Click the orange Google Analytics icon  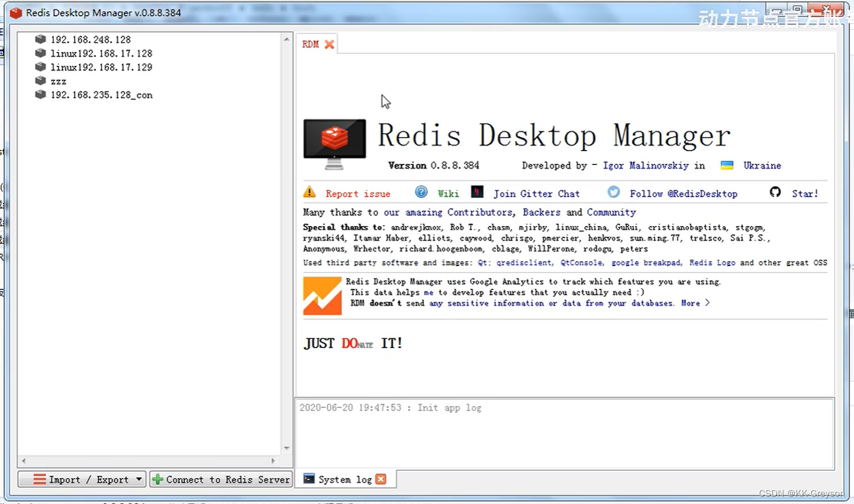pos(322,296)
